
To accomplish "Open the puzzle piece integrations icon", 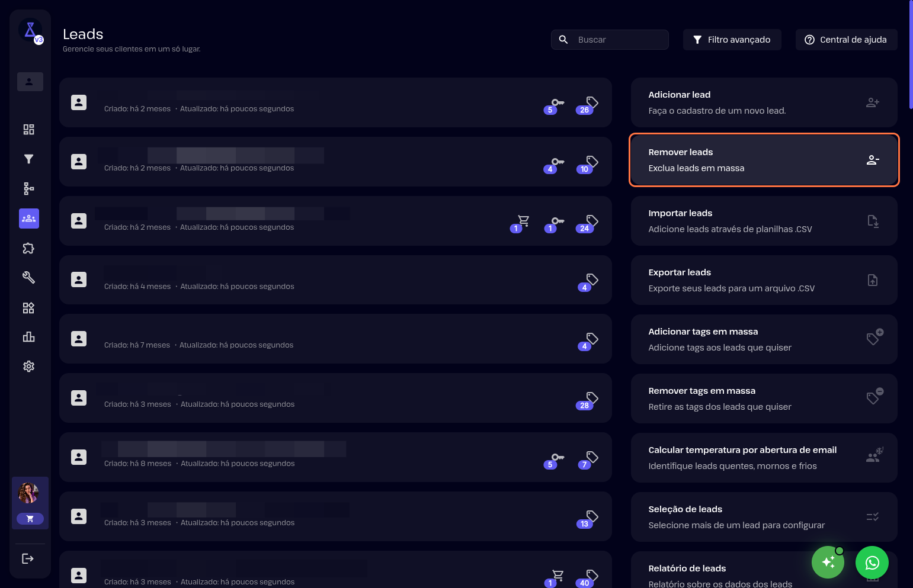I will (x=28, y=248).
